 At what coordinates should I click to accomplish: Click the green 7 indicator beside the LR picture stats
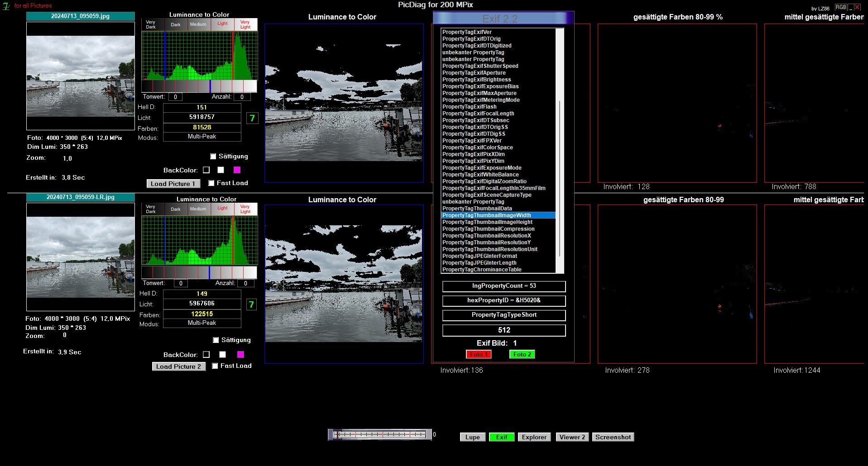point(251,304)
